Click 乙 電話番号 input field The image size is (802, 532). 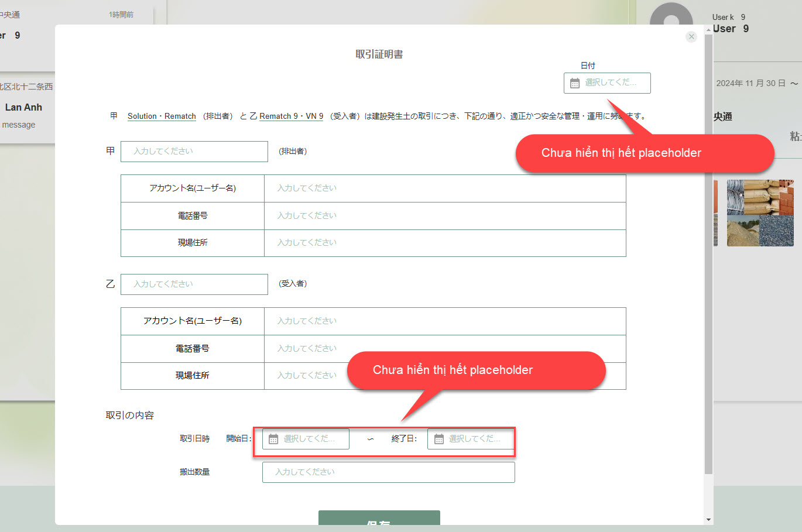(x=444, y=349)
